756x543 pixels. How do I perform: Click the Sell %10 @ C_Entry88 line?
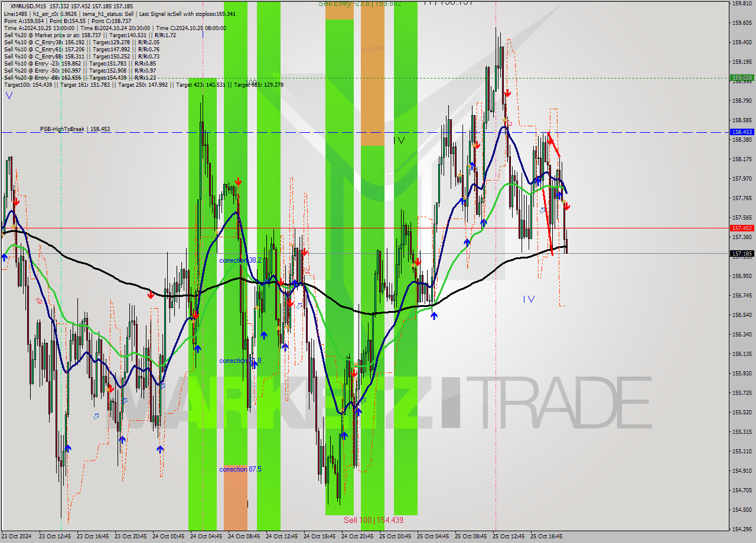click(x=82, y=56)
